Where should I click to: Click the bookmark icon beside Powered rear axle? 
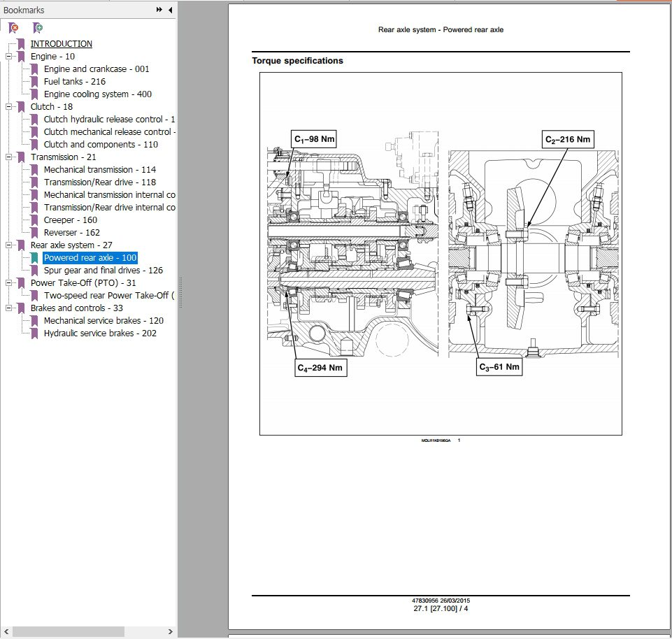34,257
